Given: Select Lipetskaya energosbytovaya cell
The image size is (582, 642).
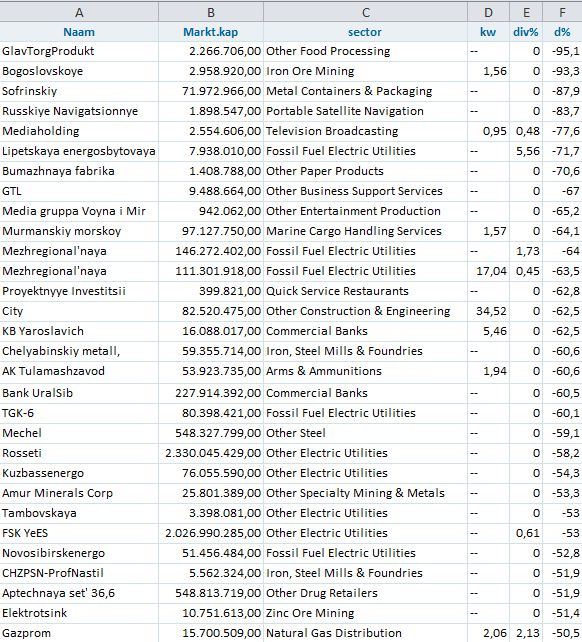Looking at the screenshot, I should (79, 151).
